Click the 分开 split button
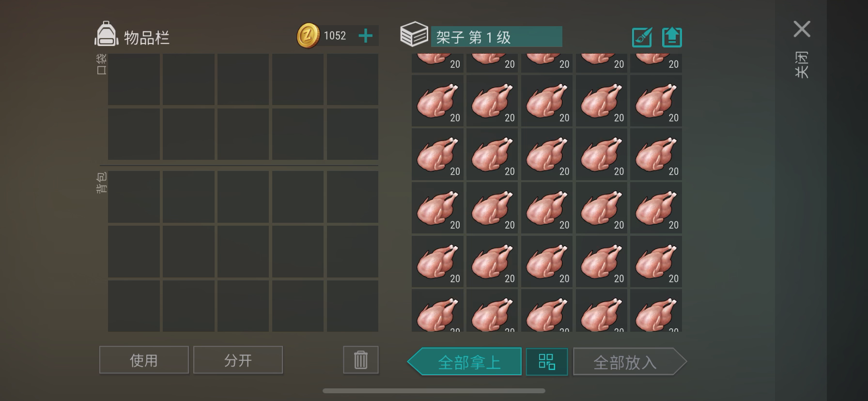This screenshot has width=868, height=401. click(238, 360)
